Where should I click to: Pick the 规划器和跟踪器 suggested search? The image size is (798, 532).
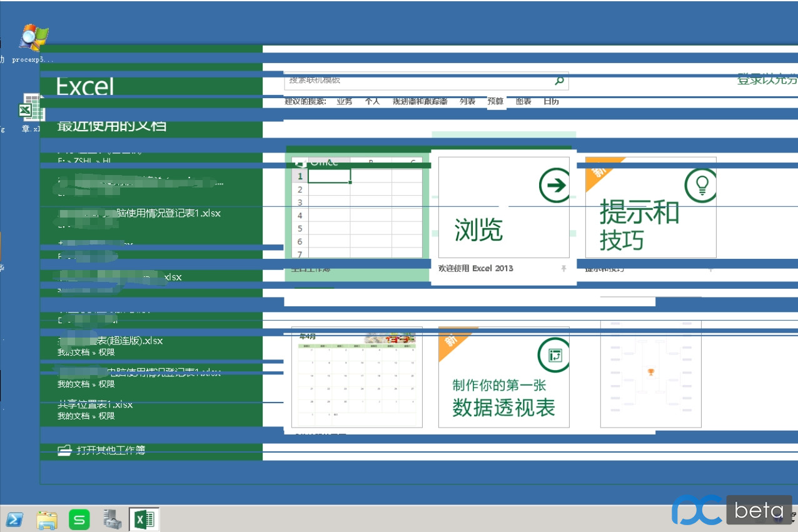pyautogui.click(x=420, y=101)
